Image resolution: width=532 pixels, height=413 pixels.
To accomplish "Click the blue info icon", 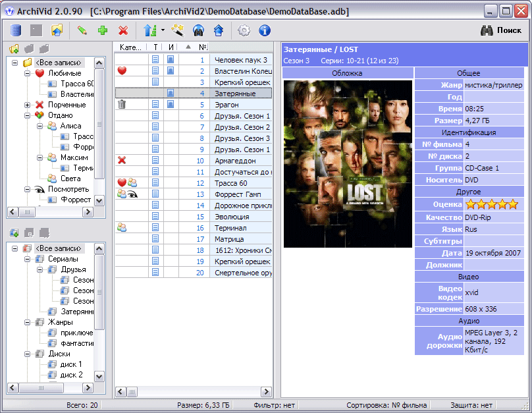I will pos(265,30).
